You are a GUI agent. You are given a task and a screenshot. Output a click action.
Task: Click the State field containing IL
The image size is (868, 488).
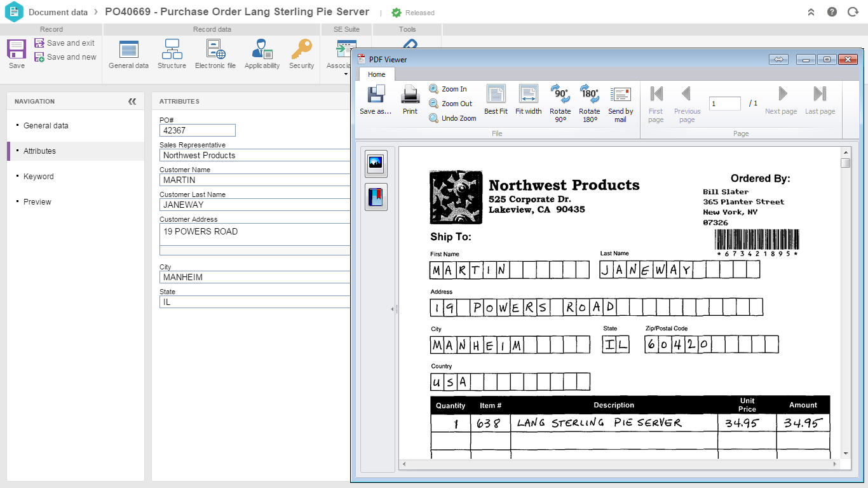click(x=255, y=302)
